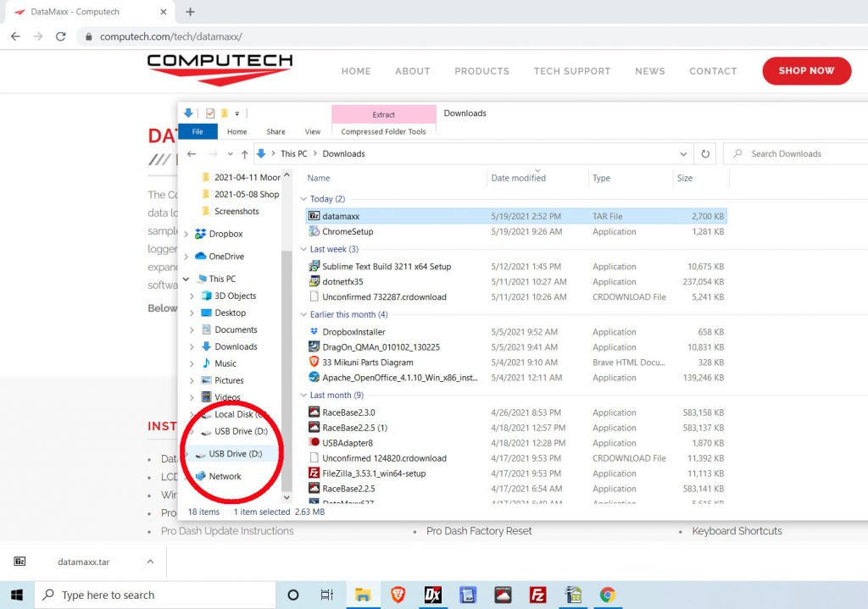Image resolution: width=868 pixels, height=609 pixels.
Task: Open the File tab in Explorer
Action: pos(198,131)
